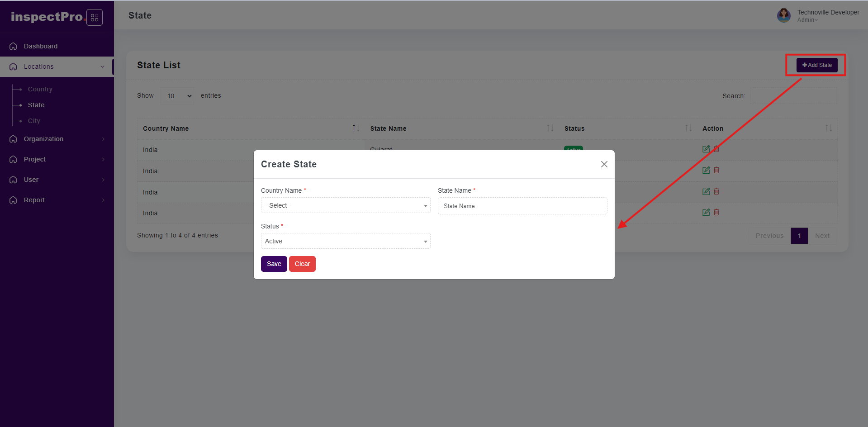The image size is (868, 427).
Task: Click the edit icon in first row
Action: [706, 149]
